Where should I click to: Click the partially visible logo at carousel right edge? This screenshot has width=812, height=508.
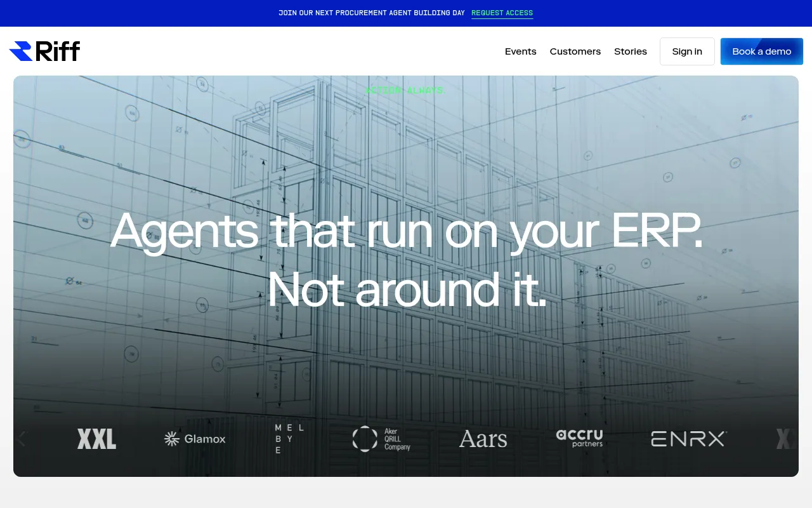pos(787,439)
